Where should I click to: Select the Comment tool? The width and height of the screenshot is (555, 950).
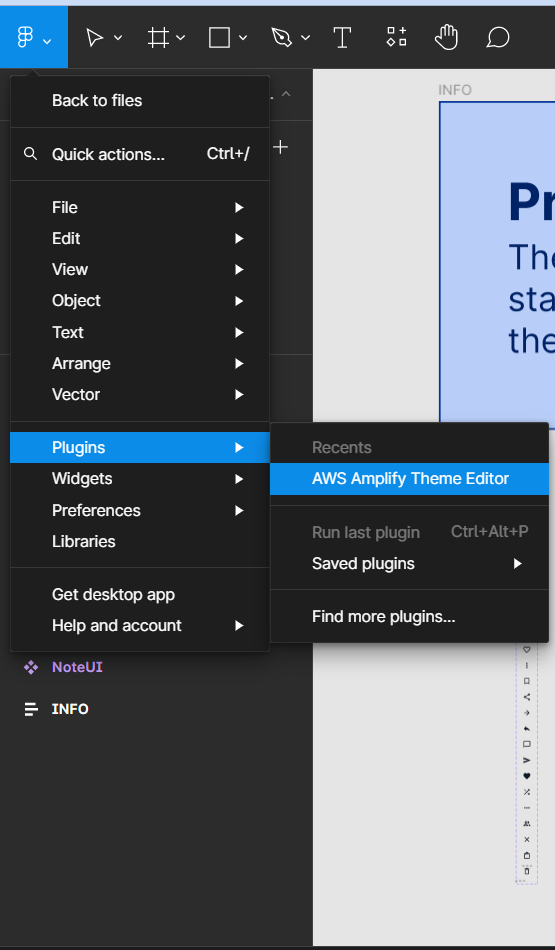pyautogui.click(x=497, y=38)
